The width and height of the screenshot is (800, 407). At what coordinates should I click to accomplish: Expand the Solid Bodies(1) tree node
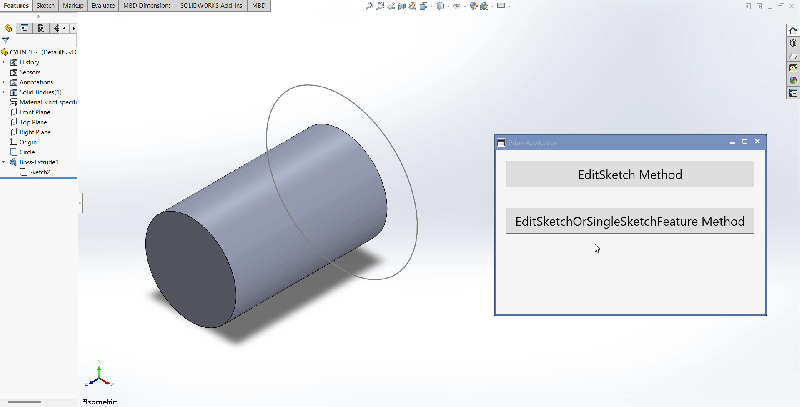click(4, 92)
